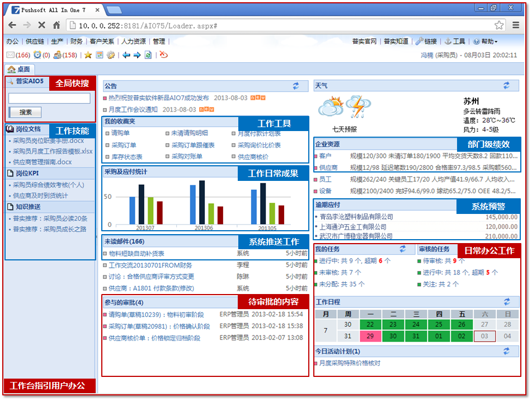Open overdue payable 上海通沪五金工有限公司
532x401 pixels.
tap(353, 227)
